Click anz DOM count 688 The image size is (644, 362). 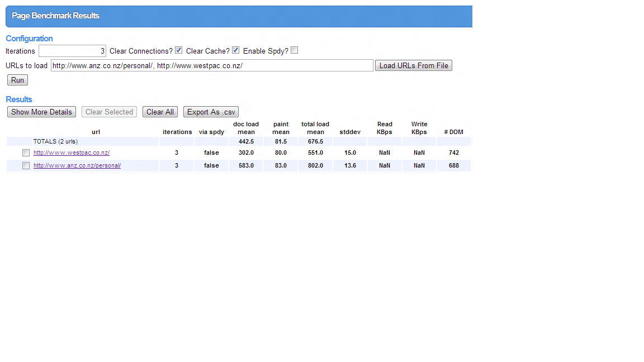point(454,166)
